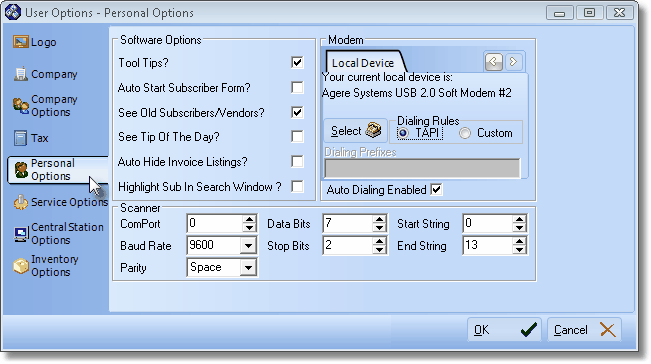
Task: Decrease the ComPort value
Action: click(250, 227)
